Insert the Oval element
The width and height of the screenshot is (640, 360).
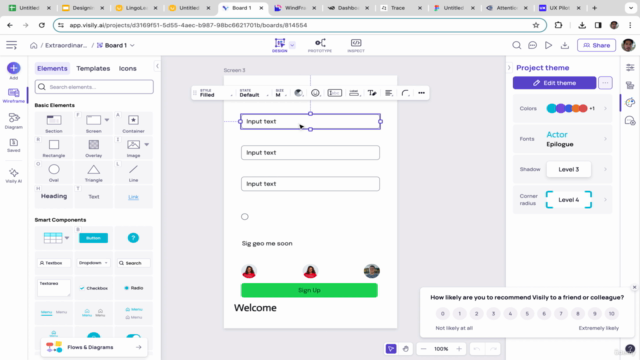click(x=54, y=173)
